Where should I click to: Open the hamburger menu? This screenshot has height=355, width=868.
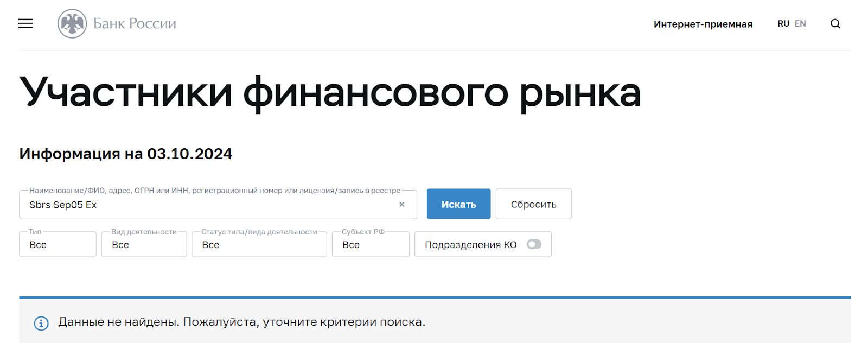25,23
